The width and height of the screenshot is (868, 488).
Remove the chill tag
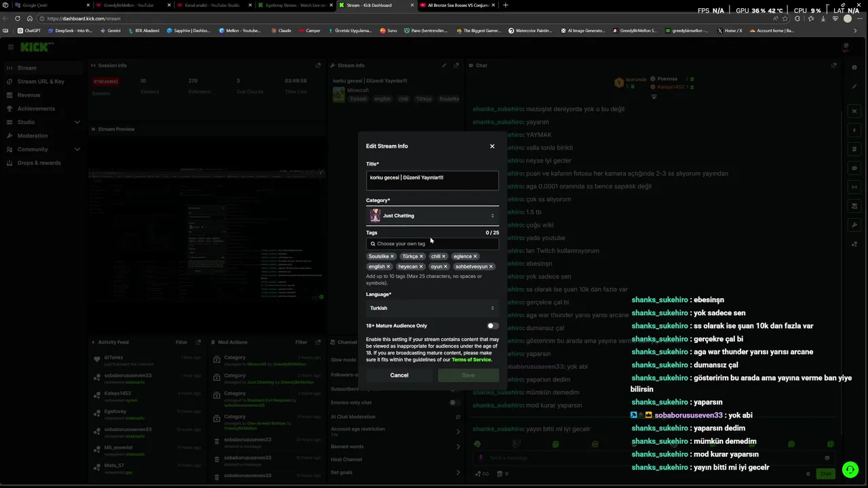(443, 256)
